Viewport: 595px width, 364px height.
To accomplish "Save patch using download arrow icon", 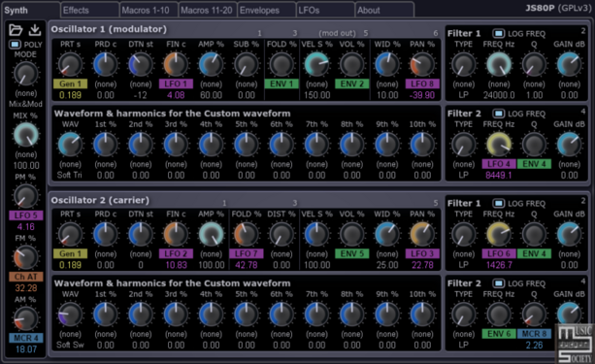I will 35,30.
